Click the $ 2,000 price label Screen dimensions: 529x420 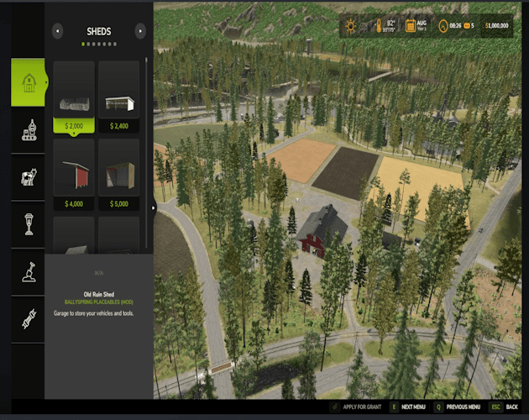click(74, 126)
